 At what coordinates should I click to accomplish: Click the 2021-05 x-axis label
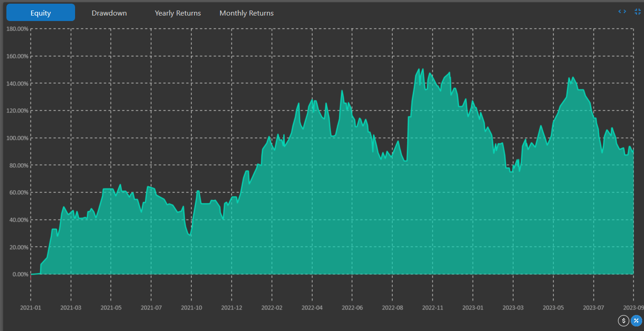111,308
